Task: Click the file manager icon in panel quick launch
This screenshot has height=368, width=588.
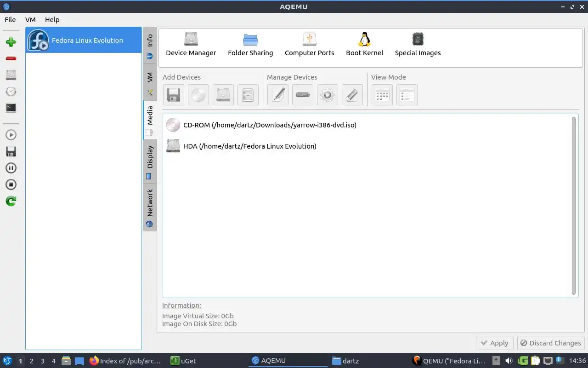Action: (66, 361)
